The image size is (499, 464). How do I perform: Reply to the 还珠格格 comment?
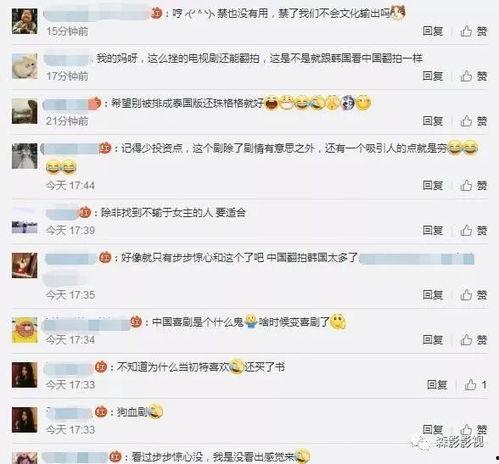[x=433, y=121]
